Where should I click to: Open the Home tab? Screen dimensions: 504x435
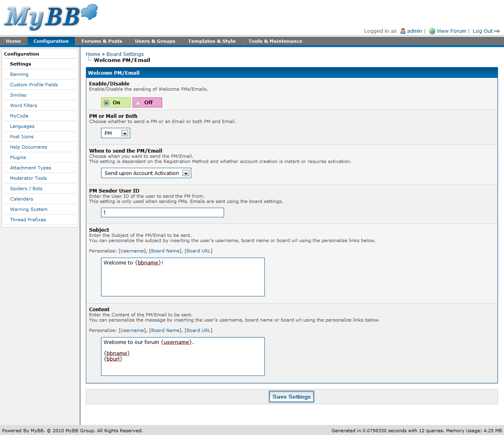[x=14, y=41]
